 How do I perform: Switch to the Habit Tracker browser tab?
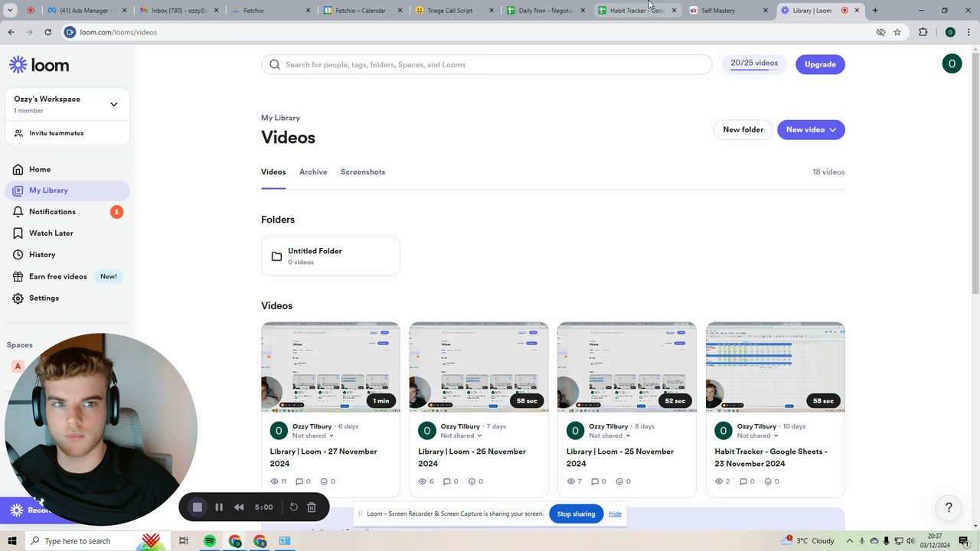[x=638, y=11]
